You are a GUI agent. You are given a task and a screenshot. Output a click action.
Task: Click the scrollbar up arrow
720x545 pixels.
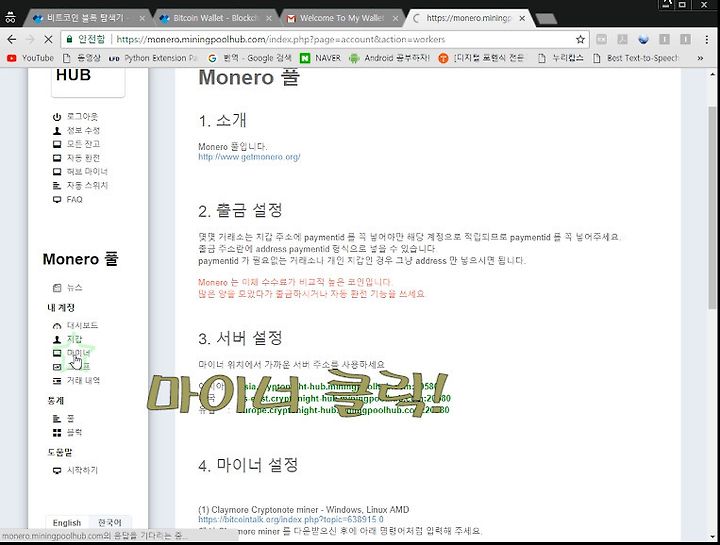pyautogui.click(x=712, y=74)
